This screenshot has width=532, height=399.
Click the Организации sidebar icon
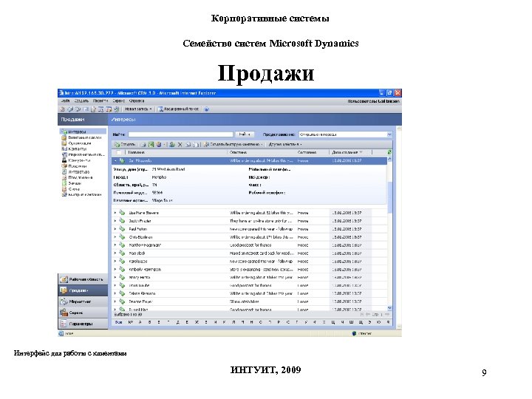point(64,143)
